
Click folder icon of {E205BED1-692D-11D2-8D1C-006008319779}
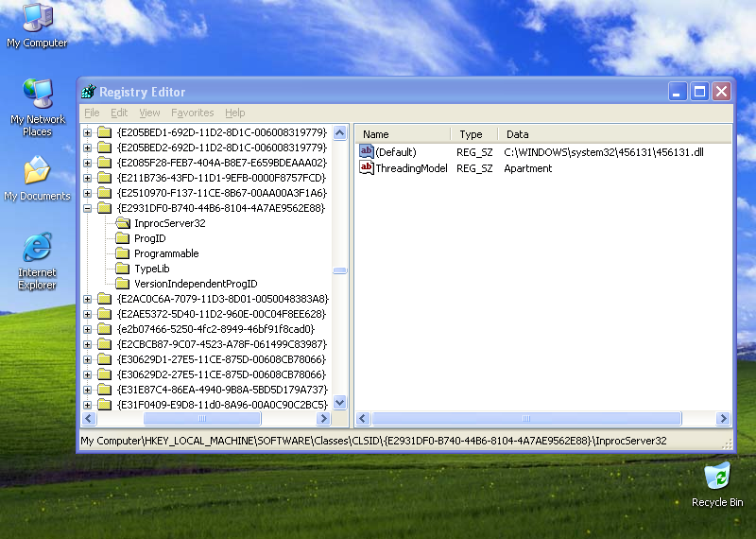(x=105, y=131)
